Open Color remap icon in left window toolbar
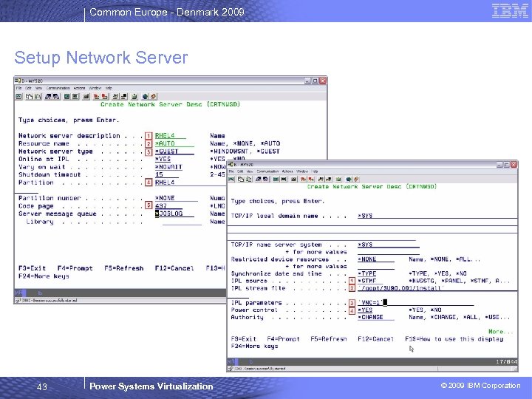 [x=75, y=96]
